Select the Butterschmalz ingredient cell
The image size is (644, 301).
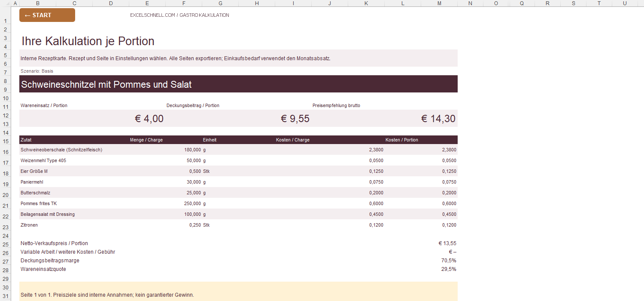[35, 193]
